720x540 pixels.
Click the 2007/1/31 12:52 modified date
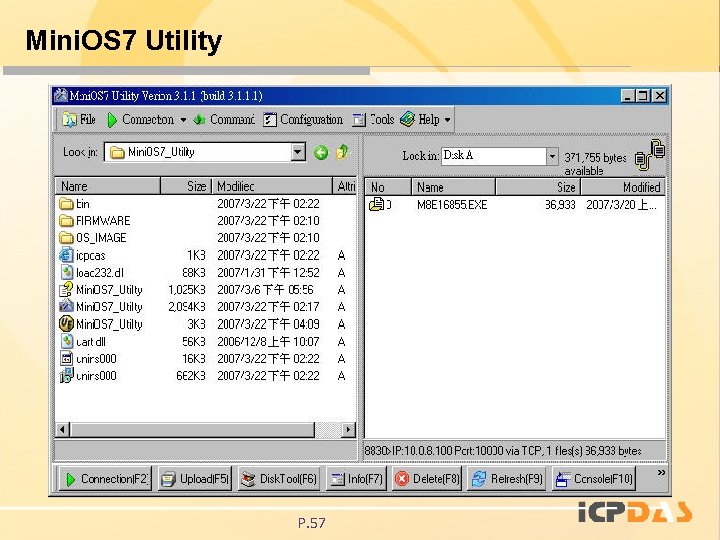tap(268, 272)
